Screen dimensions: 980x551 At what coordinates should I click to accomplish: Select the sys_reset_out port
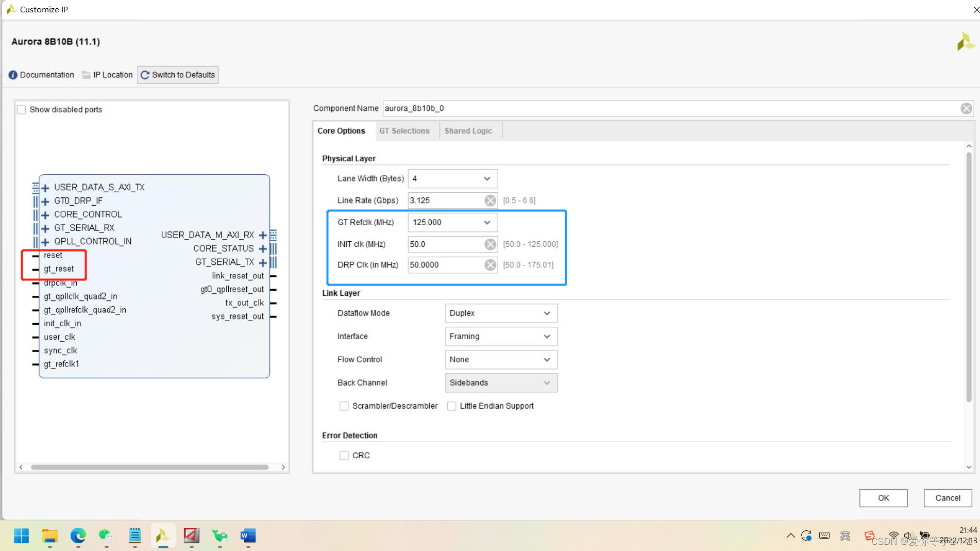pos(238,316)
